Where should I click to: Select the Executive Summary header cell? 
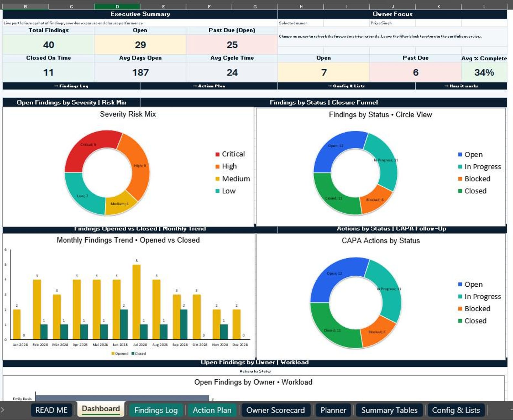click(140, 14)
